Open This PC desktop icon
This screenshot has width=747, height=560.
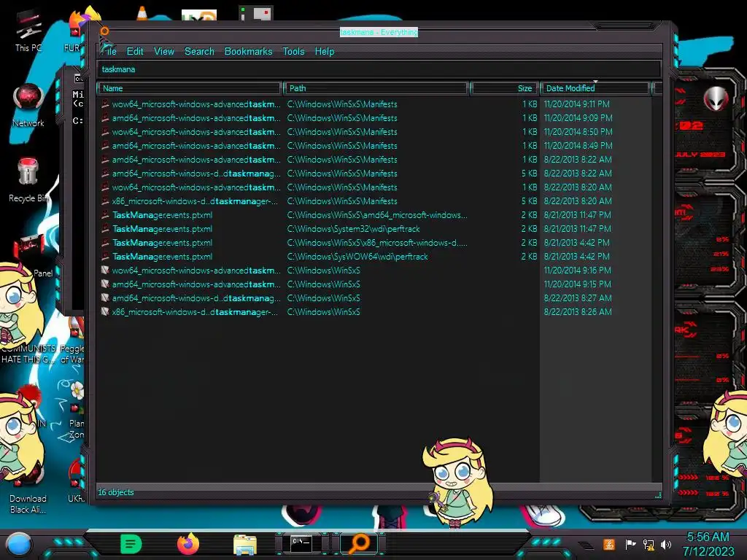tap(28, 31)
